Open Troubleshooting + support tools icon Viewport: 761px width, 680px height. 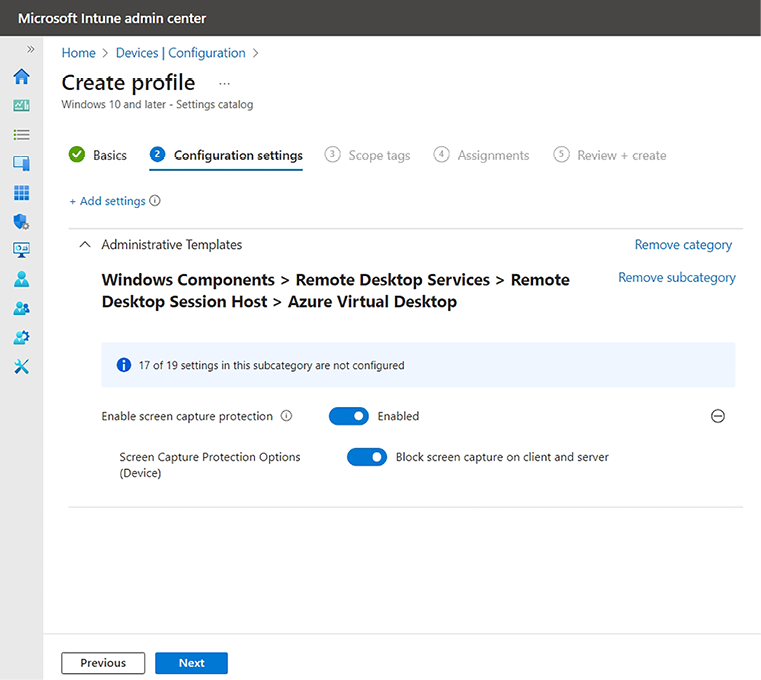21,366
